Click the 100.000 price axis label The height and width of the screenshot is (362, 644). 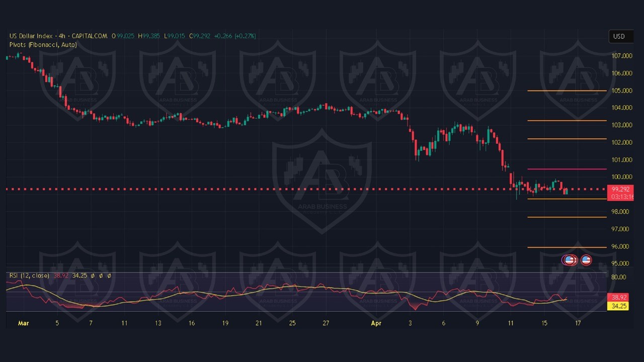coord(621,177)
